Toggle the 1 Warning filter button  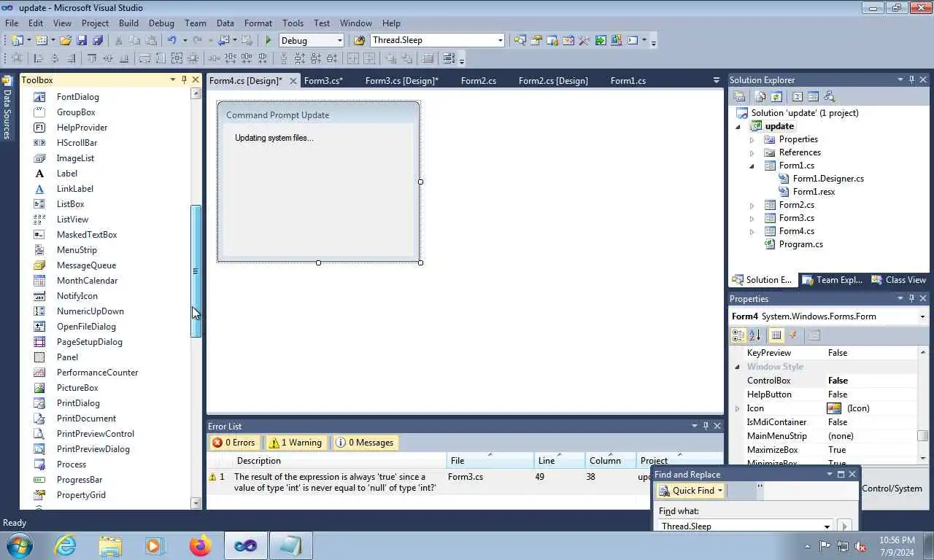pos(295,443)
